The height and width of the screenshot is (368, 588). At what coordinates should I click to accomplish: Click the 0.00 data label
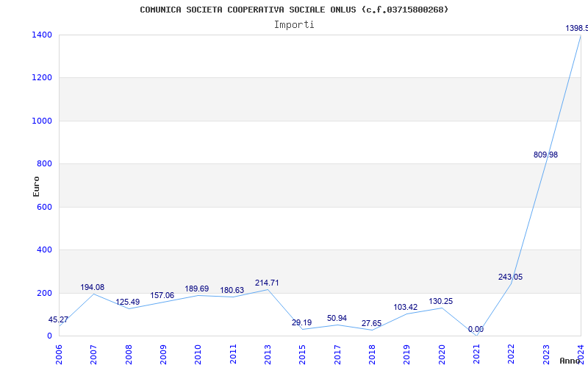tap(476, 329)
